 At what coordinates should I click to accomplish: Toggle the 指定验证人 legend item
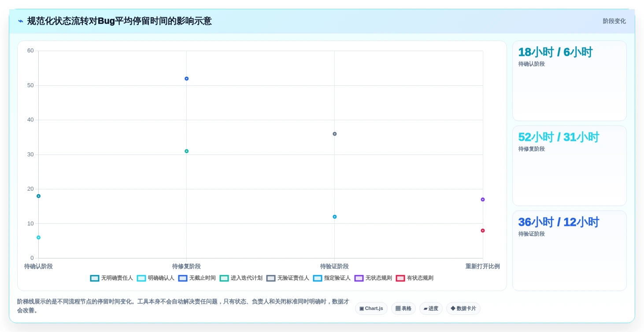[x=332, y=278]
